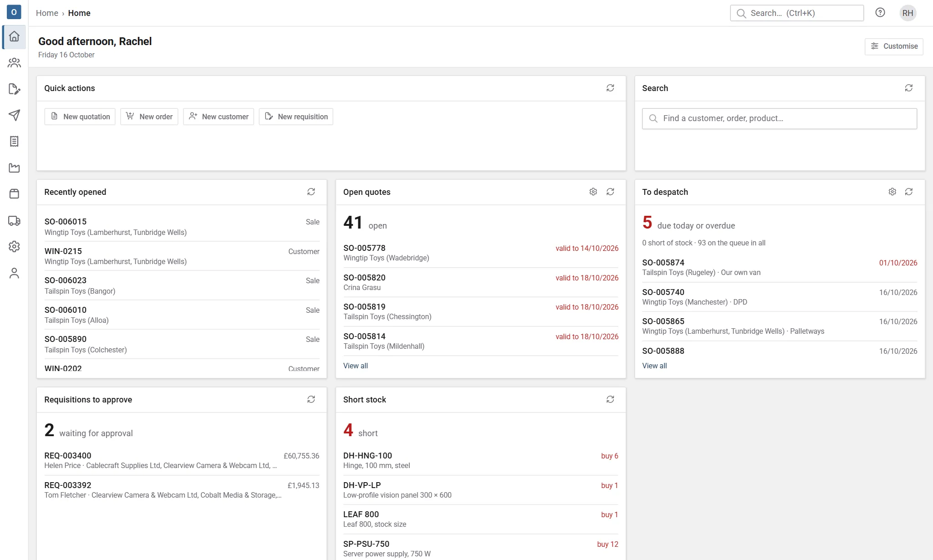The width and height of the screenshot is (933, 560).
Task: Open To despatch panel settings gear
Action: tap(892, 192)
